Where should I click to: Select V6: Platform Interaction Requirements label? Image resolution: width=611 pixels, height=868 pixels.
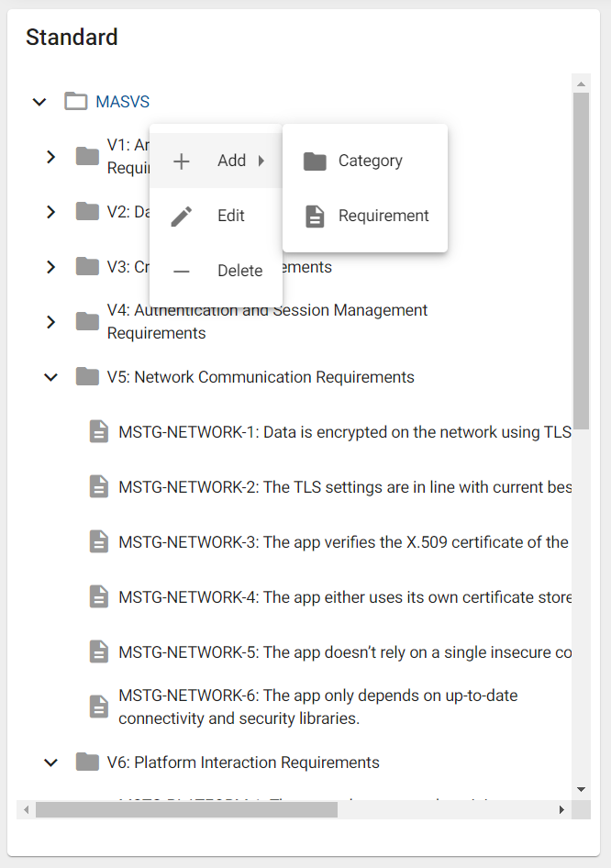(243, 762)
